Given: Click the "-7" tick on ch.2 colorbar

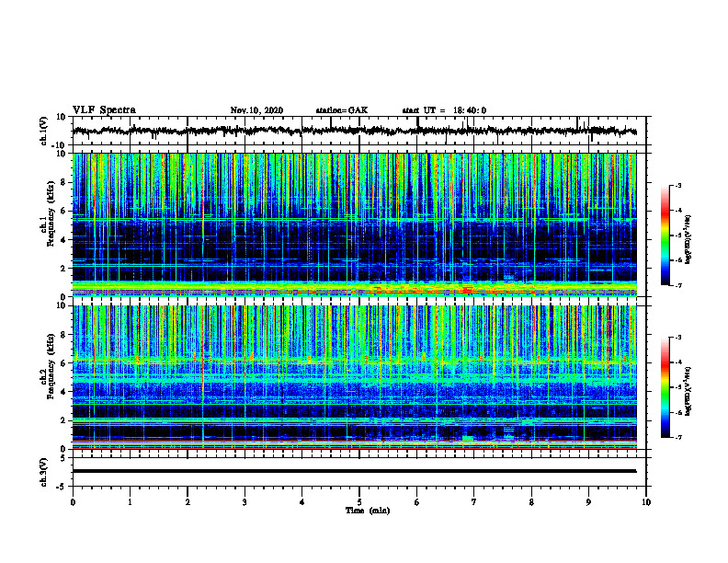Looking at the screenshot, I should point(678,437).
